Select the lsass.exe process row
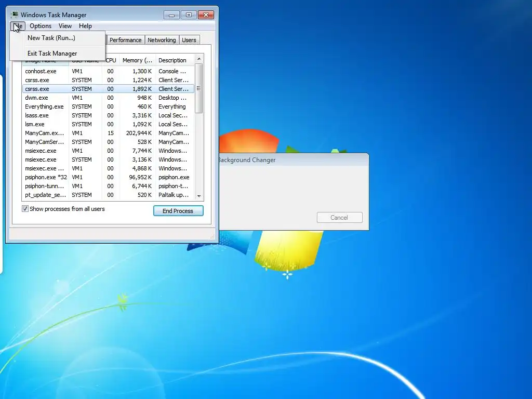 click(x=108, y=115)
